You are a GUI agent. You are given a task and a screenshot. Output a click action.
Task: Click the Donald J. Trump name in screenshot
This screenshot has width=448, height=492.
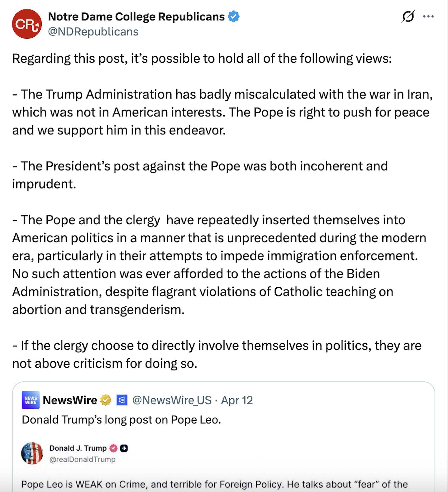(x=78, y=448)
